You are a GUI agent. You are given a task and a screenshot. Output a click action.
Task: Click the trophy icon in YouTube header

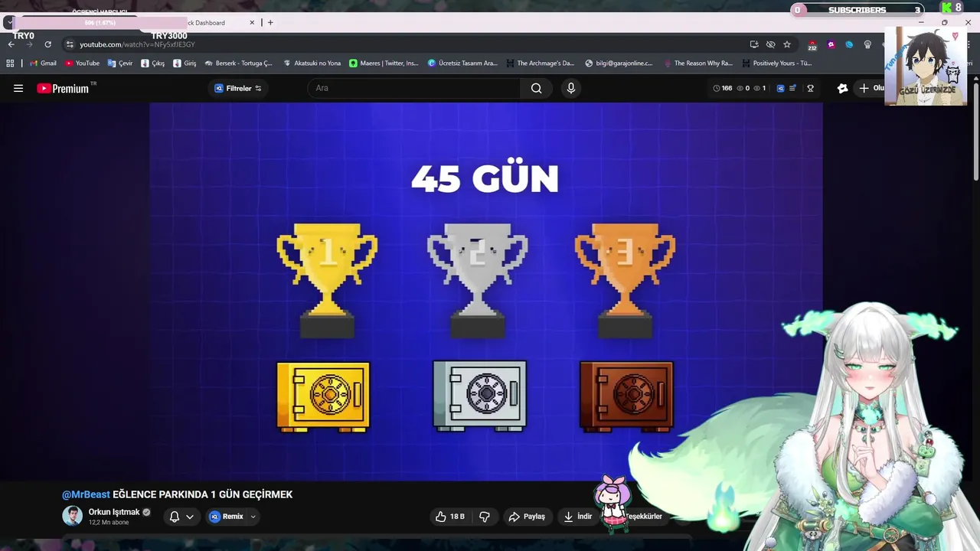coord(810,88)
